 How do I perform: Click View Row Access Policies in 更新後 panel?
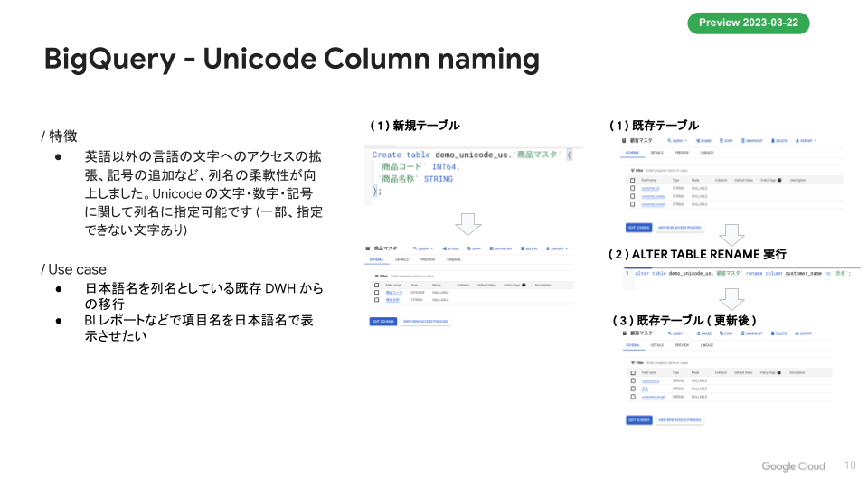coord(680,420)
